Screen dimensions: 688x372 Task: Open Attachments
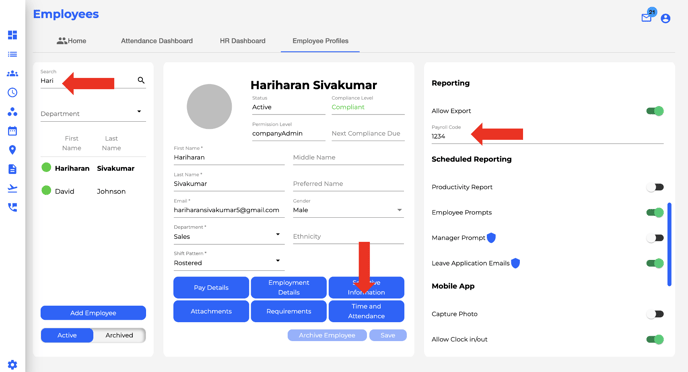point(211,311)
